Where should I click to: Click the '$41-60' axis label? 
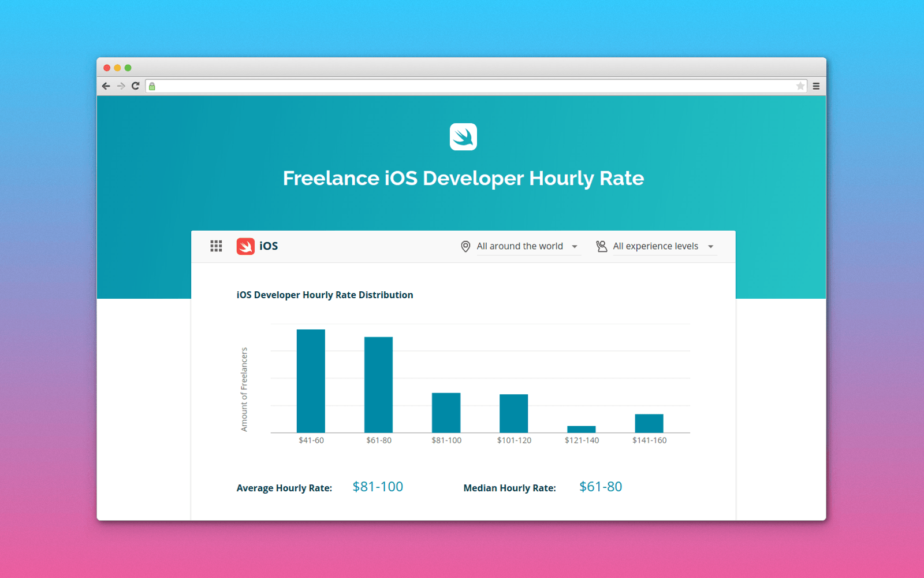coord(311,440)
